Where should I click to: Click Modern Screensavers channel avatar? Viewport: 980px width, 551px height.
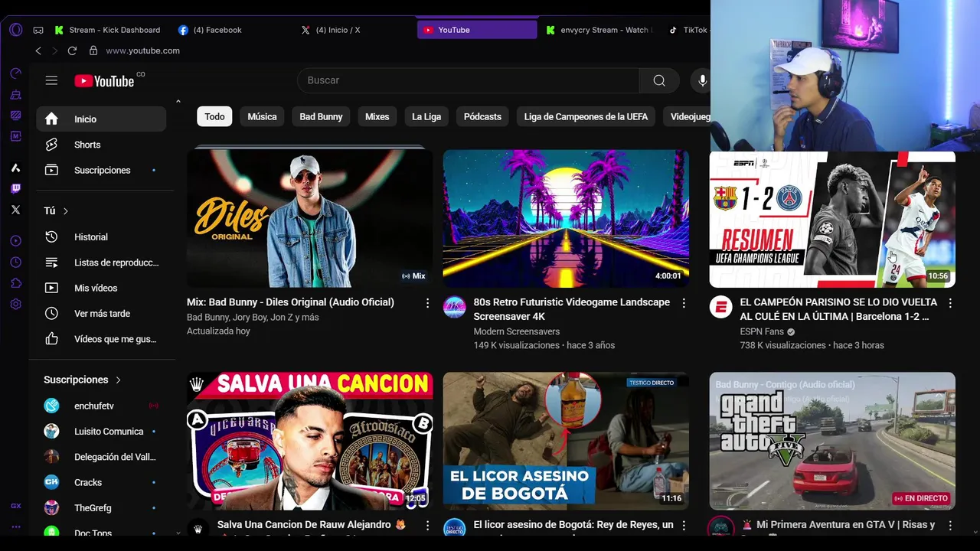click(x=454, y=307)
